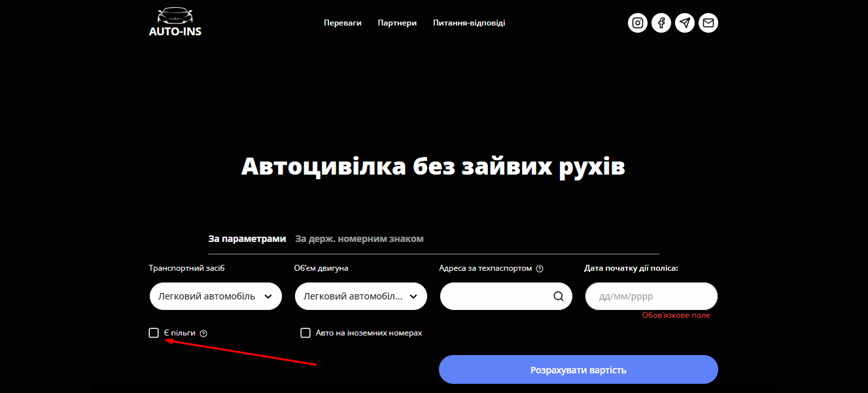Click the Розрахувати вартість button

coord(578,369)
